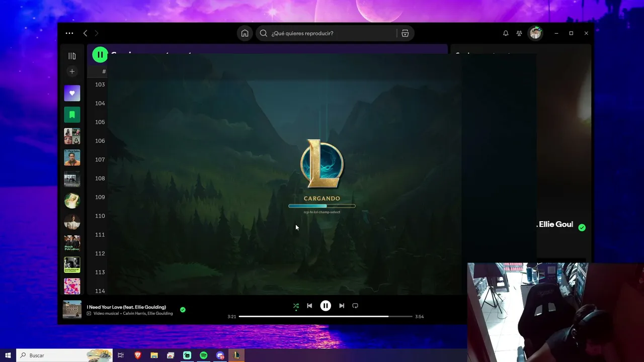
Task: Select track row number 114
Action: point(100,291)
